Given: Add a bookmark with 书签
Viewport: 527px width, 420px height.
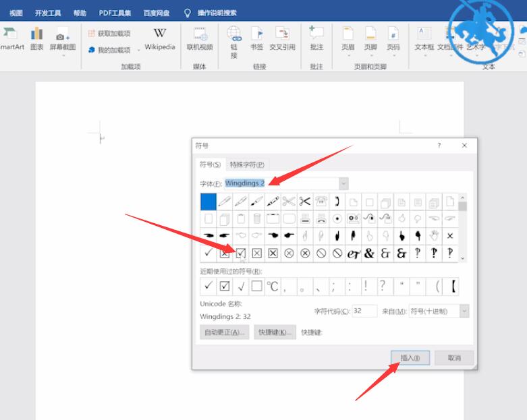Looking at the screenshot, I should tap(256, 39).
